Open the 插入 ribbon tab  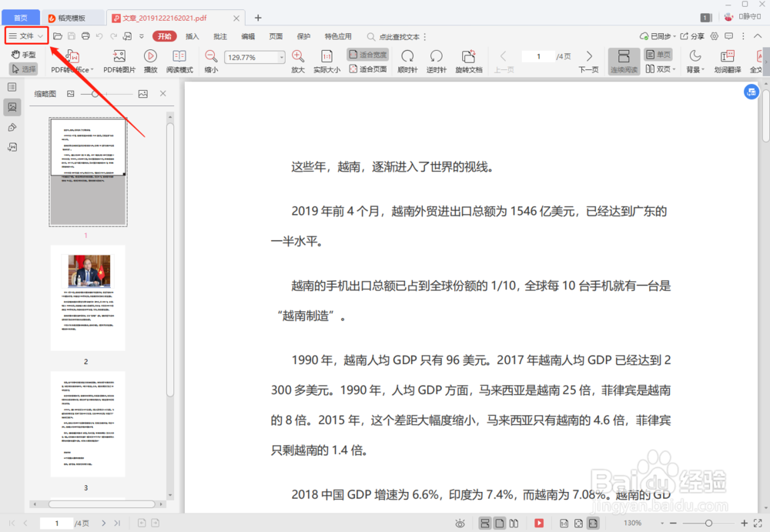[x=191, y=36]
